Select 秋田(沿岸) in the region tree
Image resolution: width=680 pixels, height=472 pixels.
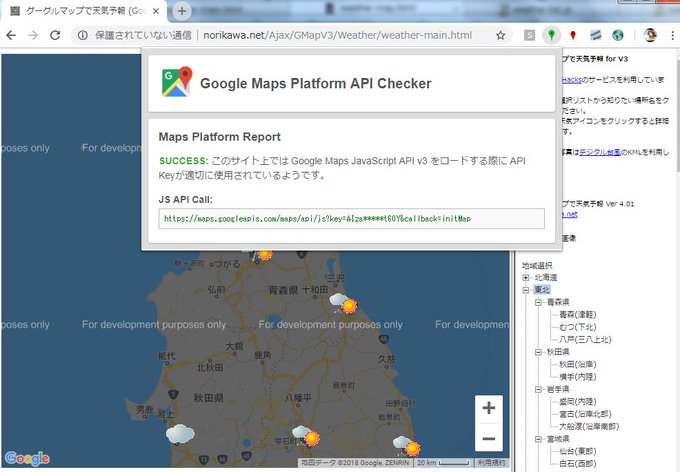tap(578, 364)
